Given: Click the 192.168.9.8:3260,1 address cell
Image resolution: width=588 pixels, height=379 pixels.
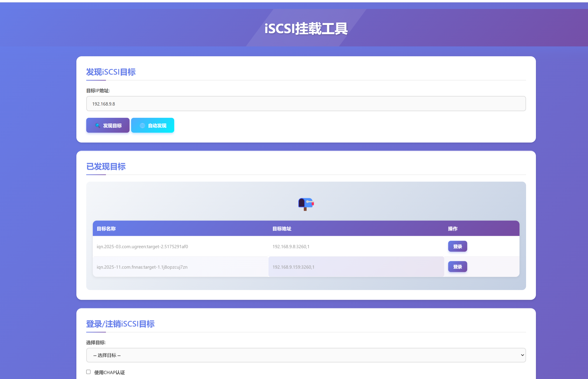Looking at the screenshot, I should [291, 247].
